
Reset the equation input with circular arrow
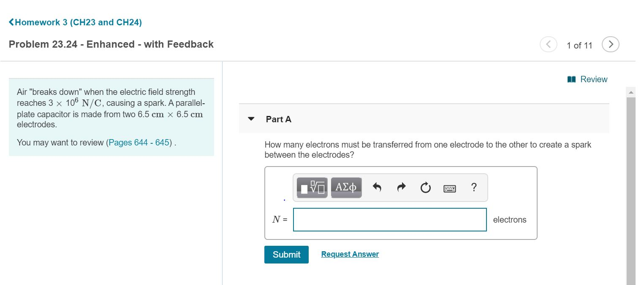425,187
